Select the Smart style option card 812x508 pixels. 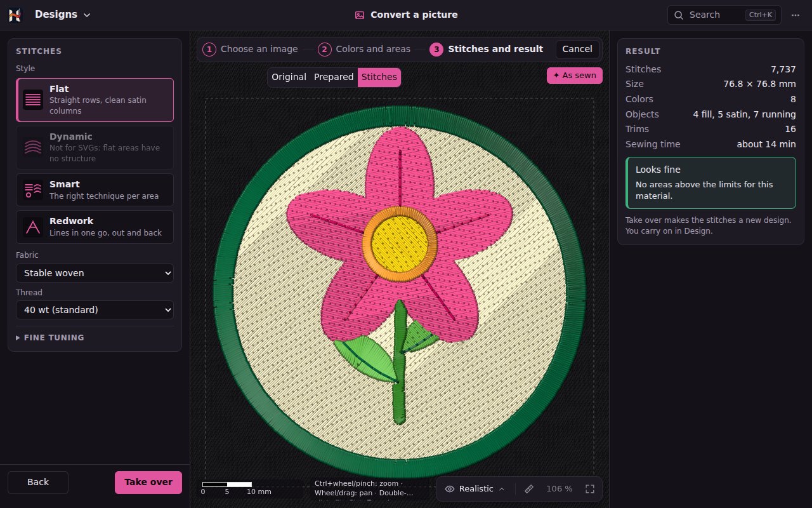(95, 190)
